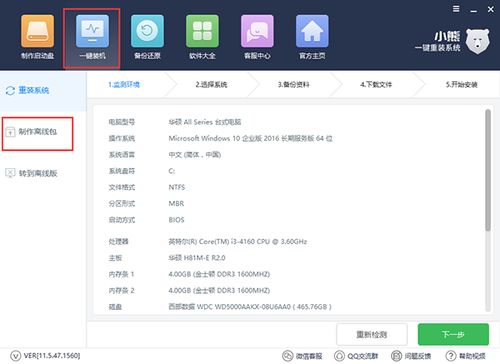Image resolution: width=500 pixels, height=364 pixels.
Task: Click the 微信客服 WeChat support icon
Action: tap(287, 356)
